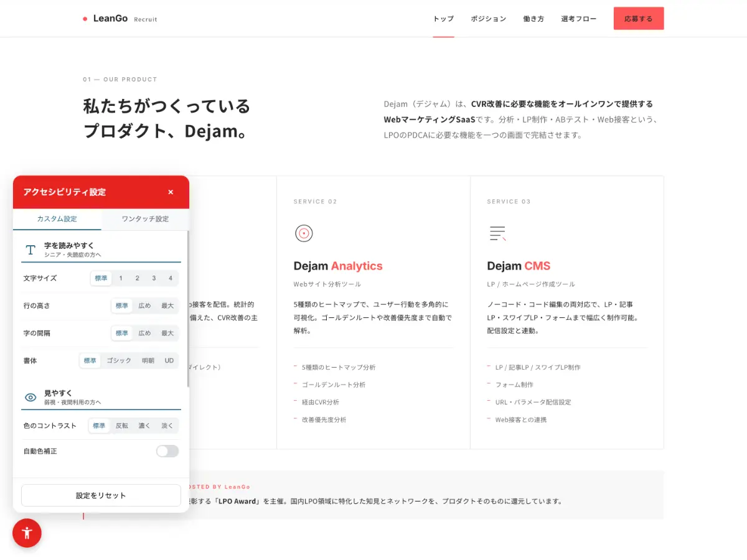Click the Webサイト分析ツール subtitle
The height and width of the screenshot is (560, 747).
pos(327,284)
